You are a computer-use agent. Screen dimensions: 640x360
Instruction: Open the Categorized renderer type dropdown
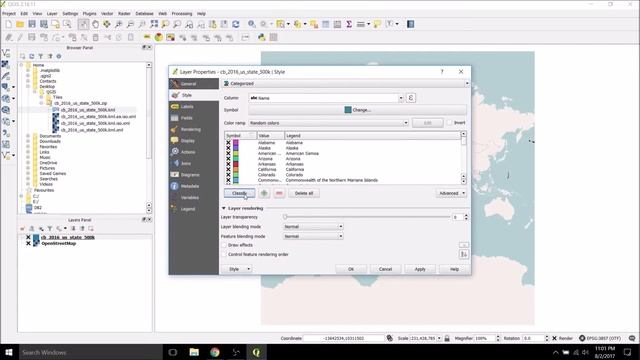pyautogui.click(x=345, y=84)
